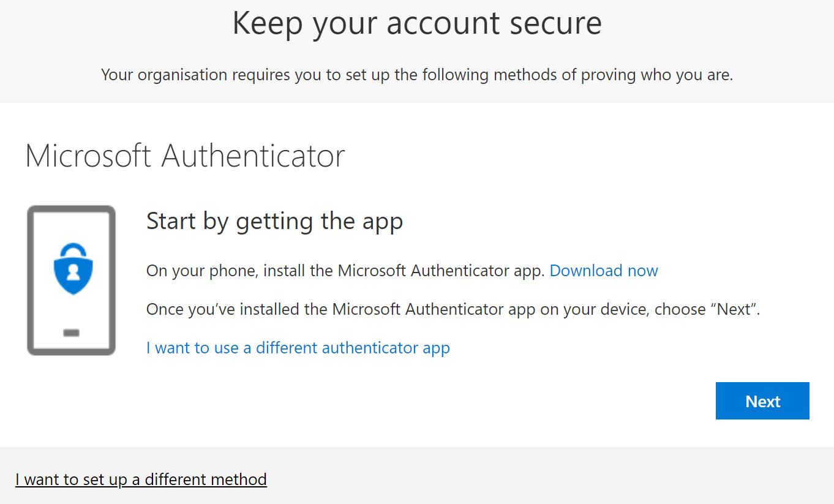Click the On your phone, install instruction text
The width and height of the screenshot is (834, 504).
click(345, 271)
